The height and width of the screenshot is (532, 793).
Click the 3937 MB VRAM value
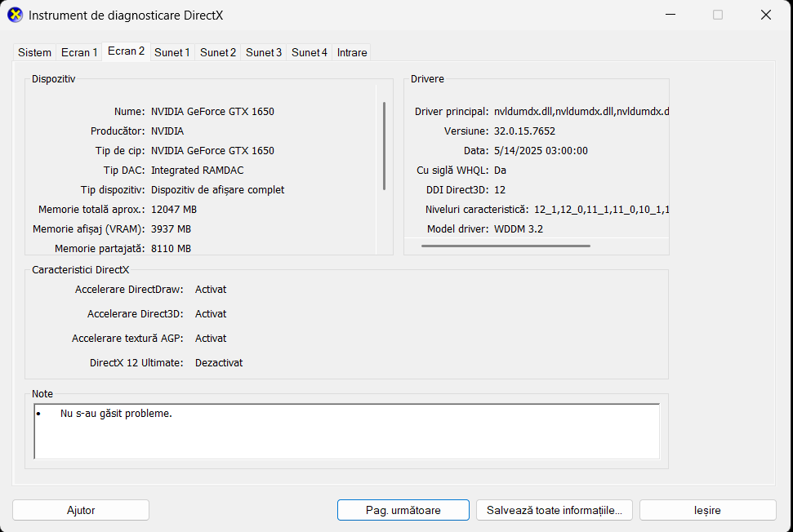click(x=171, y=229)
